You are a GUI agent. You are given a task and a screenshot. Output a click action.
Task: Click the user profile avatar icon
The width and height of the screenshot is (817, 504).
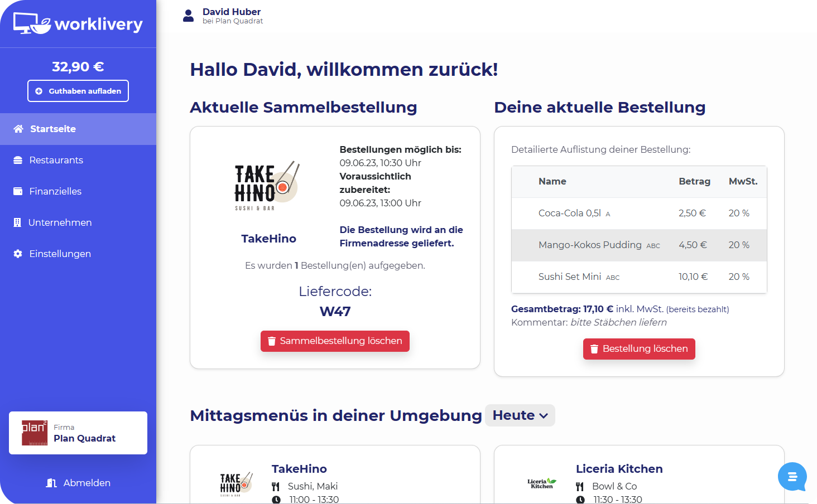point(189,16)
